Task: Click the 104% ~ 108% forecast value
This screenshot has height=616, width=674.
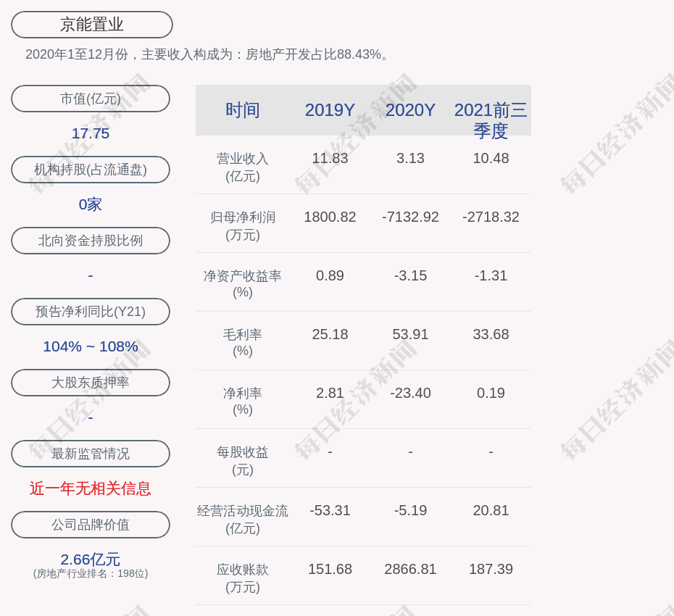Action: click(x=91, y=346)
